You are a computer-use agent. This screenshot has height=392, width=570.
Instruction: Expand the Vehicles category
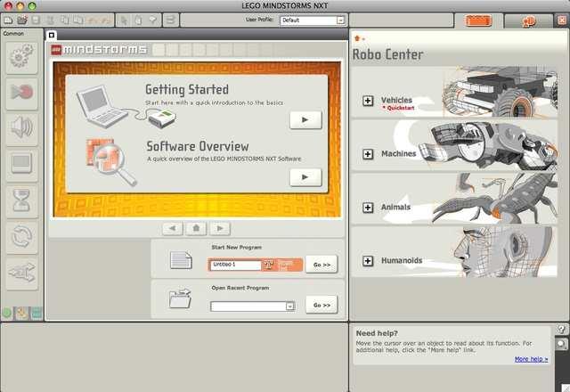368,101
